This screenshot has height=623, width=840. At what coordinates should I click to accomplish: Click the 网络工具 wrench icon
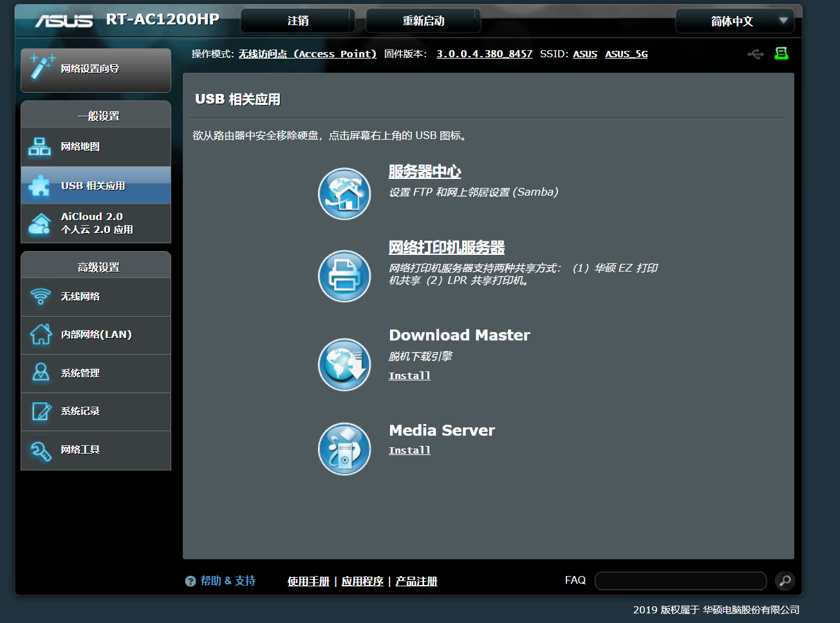[41, 451]
